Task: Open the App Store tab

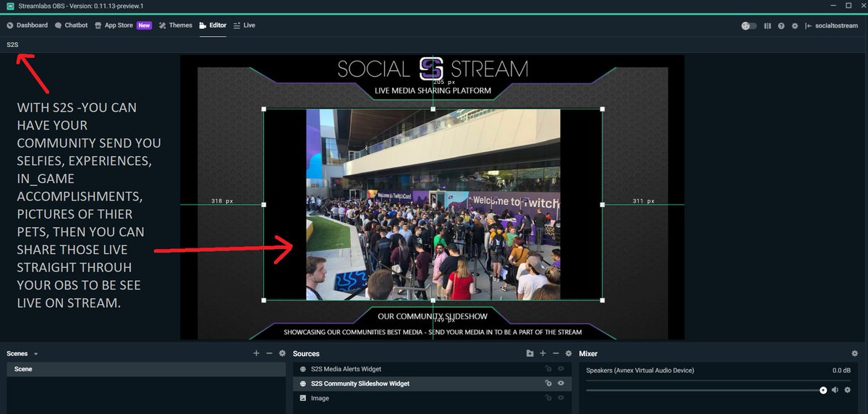Action: pyautogui.click(x=123, y=25)
